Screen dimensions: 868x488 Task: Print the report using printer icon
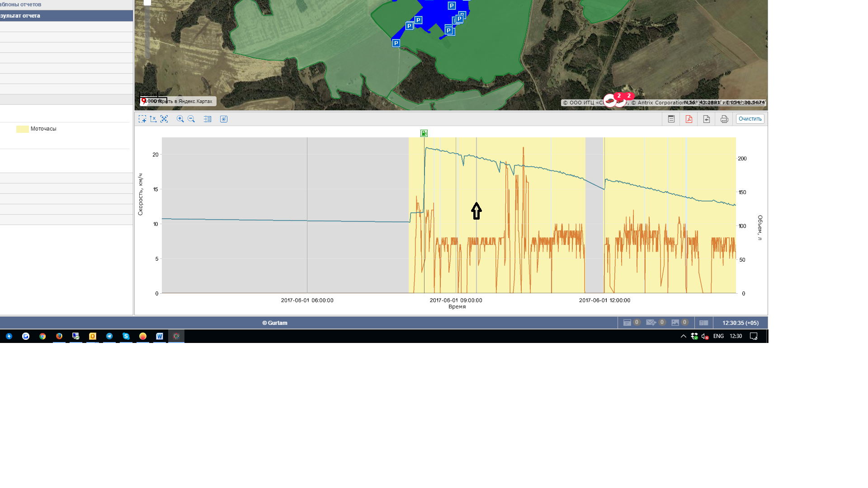[x=724, y=119]
